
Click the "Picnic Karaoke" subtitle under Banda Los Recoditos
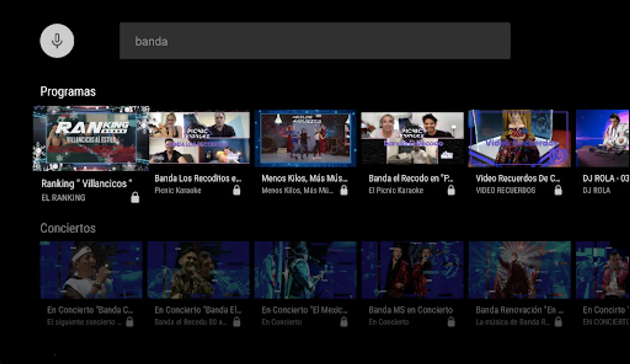178,190
